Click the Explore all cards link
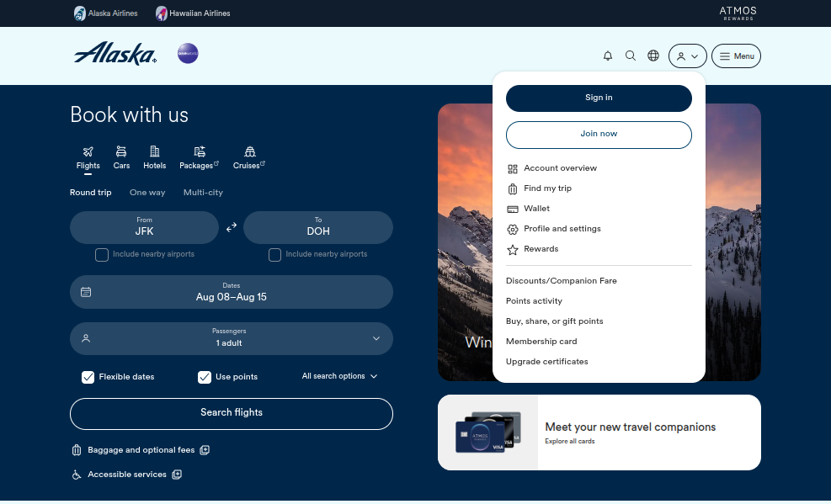Viewport: 831px width, 504px height. click(570, 441)
